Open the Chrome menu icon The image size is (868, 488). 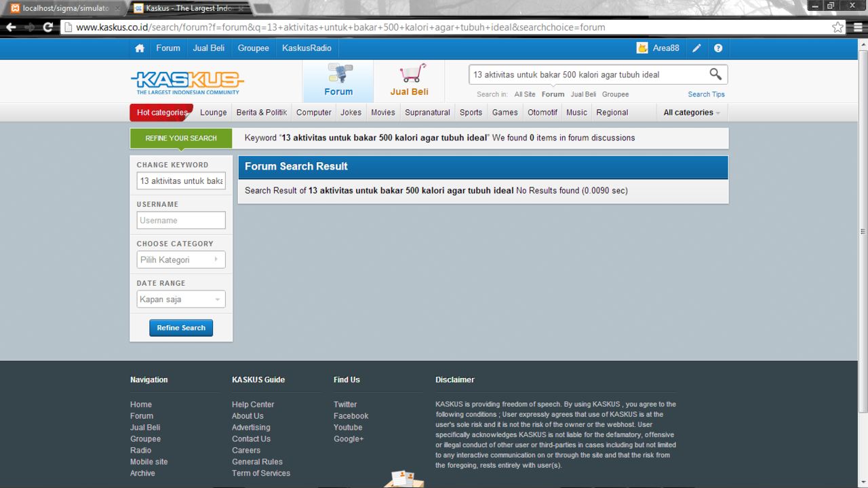click(x=858, y=27)
